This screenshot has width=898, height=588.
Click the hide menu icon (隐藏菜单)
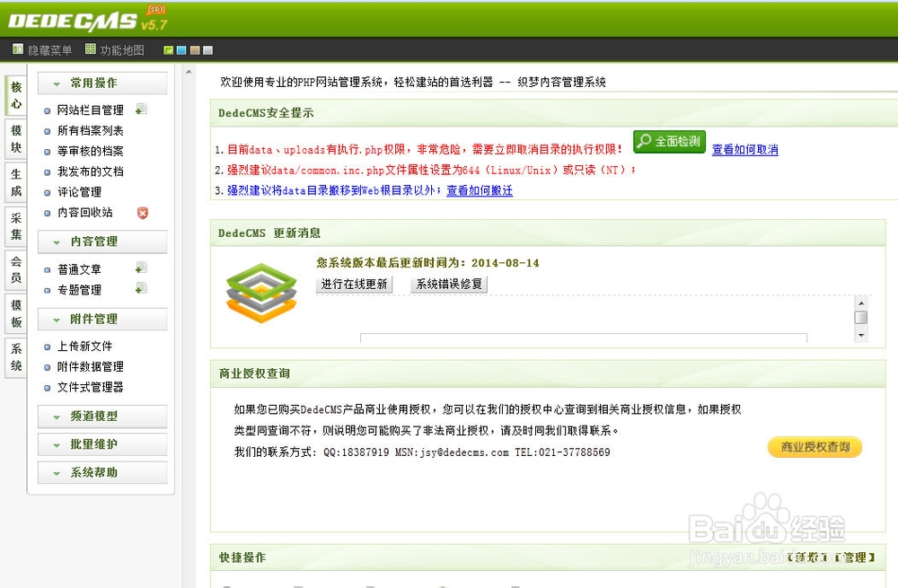(18, 49)
